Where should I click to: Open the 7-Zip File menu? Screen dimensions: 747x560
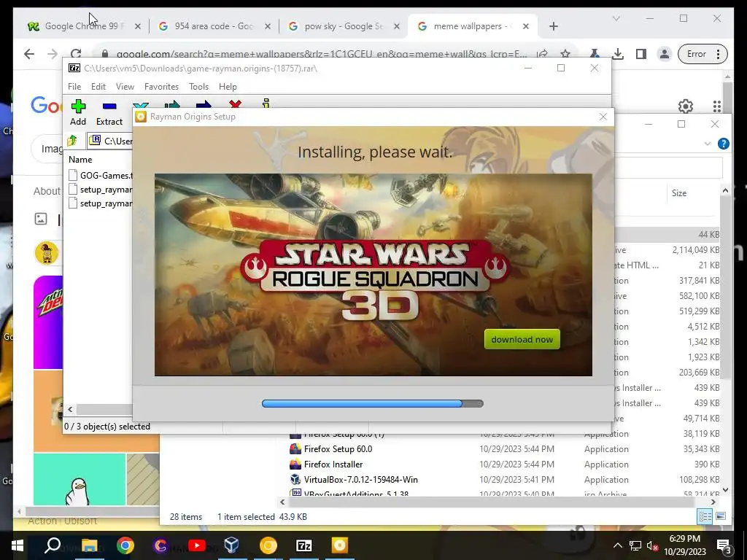point(74,87)
